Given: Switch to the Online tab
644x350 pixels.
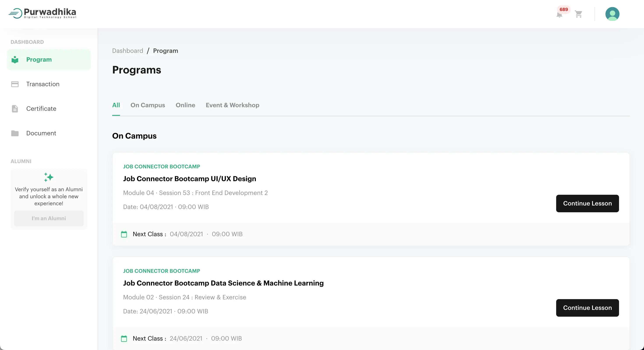Looking at the screenshot, I should 185,105.
